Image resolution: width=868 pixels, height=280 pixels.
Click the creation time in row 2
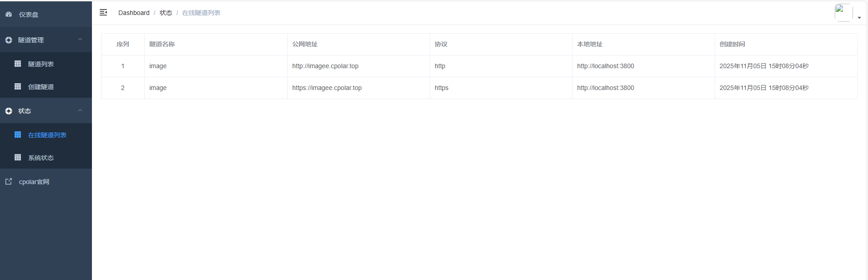764,88
